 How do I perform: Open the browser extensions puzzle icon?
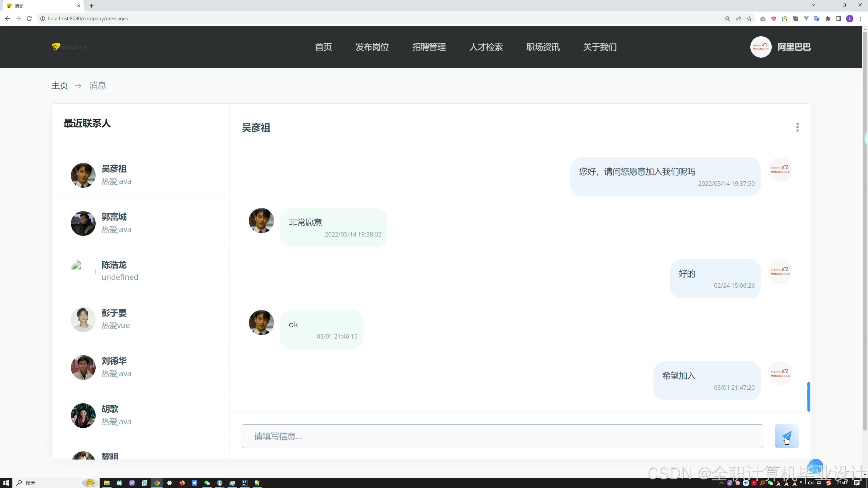point(828,19)
